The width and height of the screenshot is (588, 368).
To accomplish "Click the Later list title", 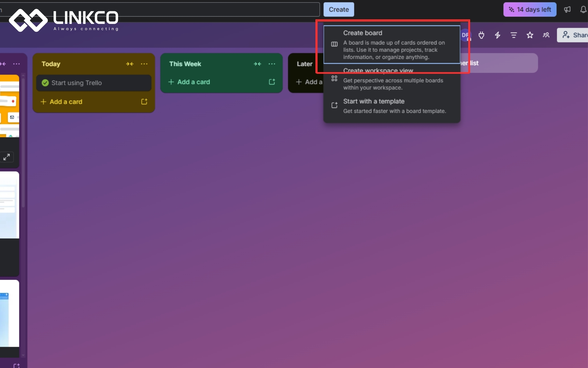I will pos(304,64).
